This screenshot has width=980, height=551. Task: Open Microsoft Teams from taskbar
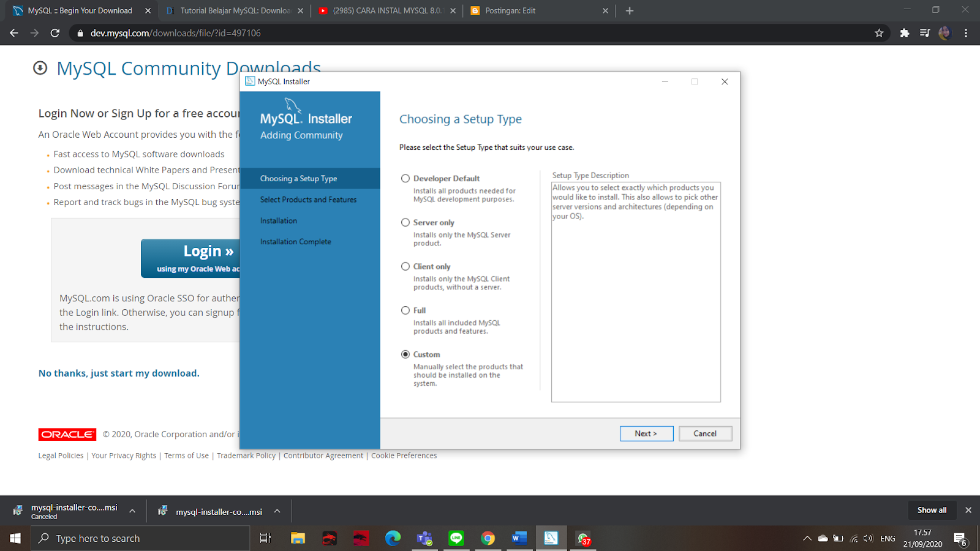tap(424, 538)
